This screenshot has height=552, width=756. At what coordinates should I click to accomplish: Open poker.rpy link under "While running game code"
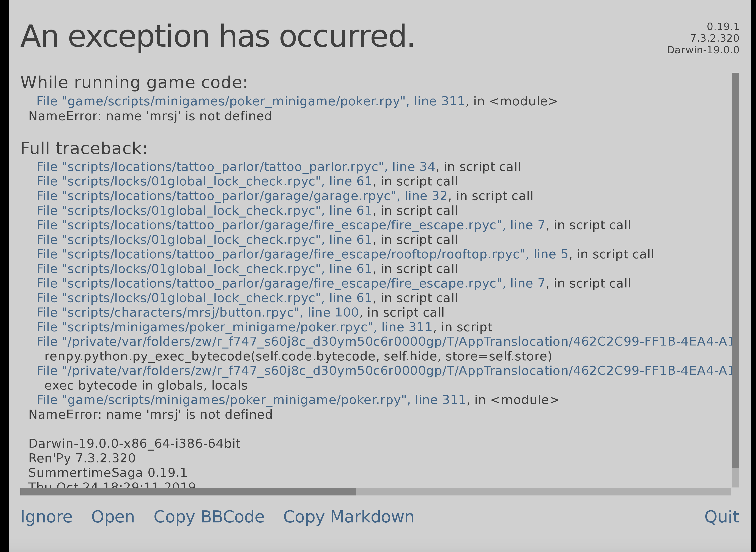coord(250,101)
